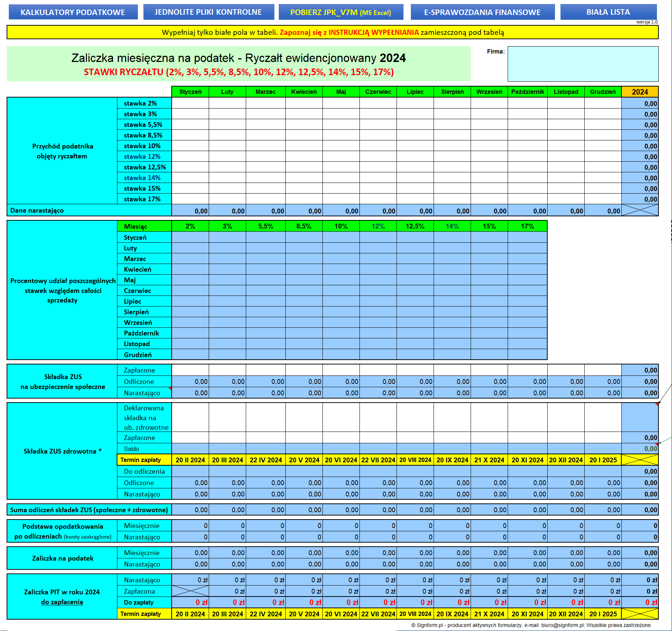
Task: Click 'Procentowy udział poszczególnych stawek' label
Action: click(x=63, y=290)
